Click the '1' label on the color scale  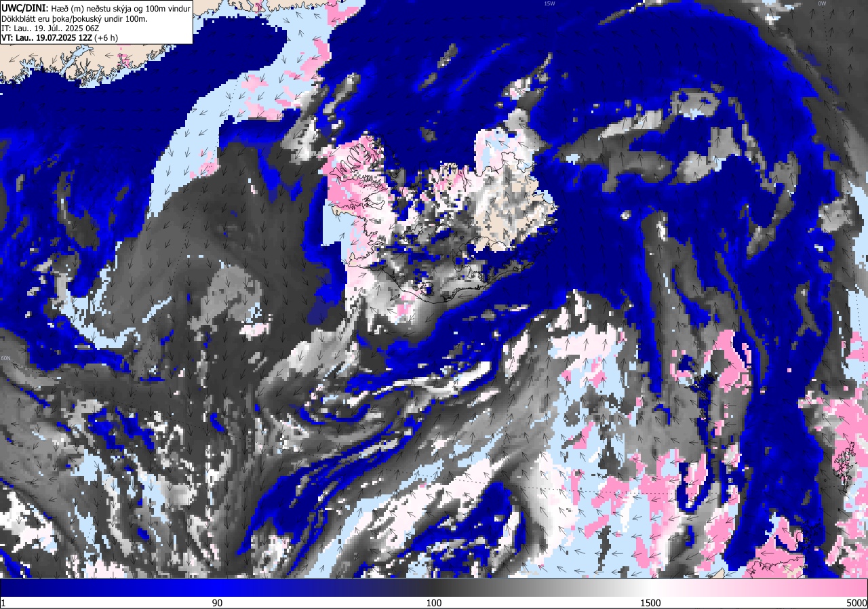point(3,603)
